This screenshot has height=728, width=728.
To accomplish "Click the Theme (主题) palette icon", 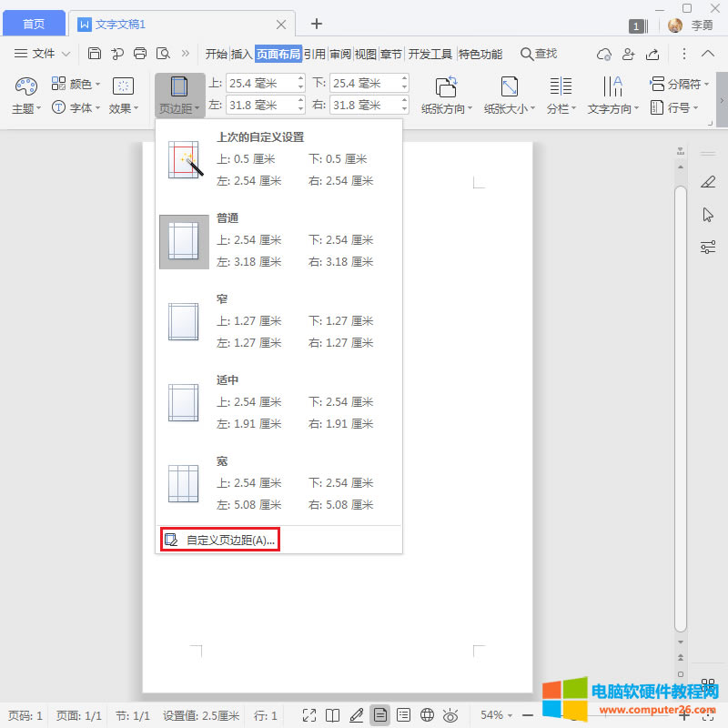I will tap(25, 86).
